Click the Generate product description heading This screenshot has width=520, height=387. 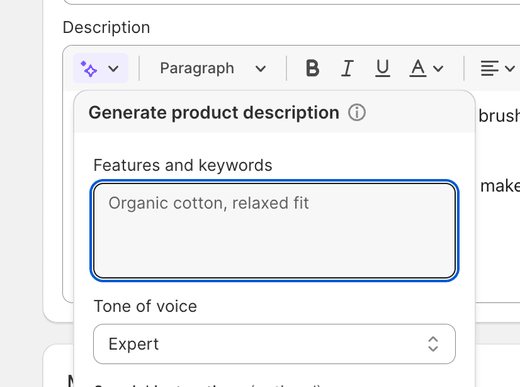[214, 113]
